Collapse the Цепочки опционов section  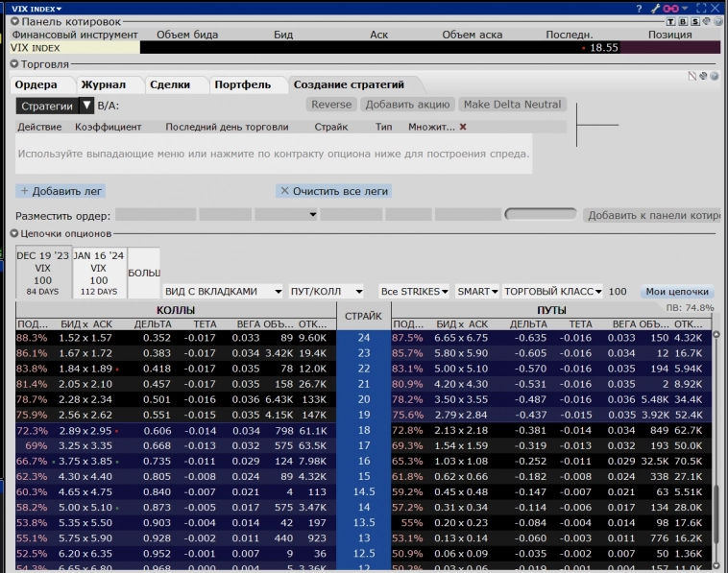point(14,233)
